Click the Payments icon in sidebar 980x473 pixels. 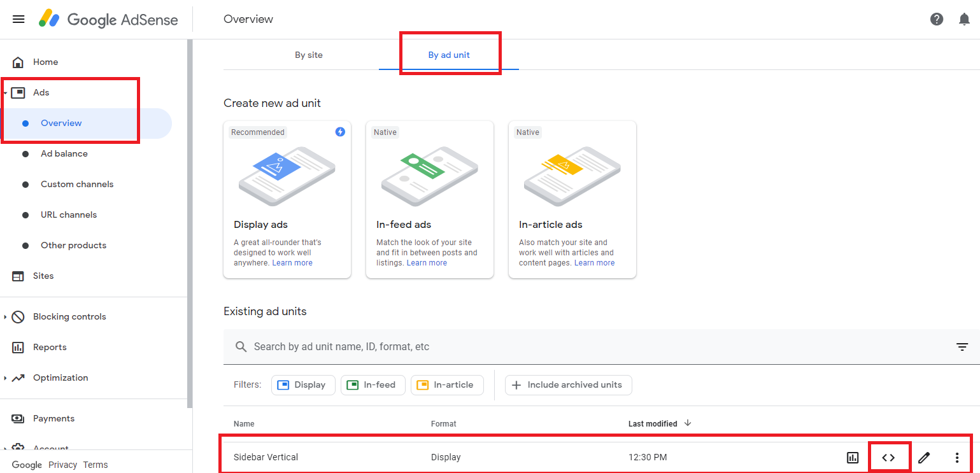(18, 418)
